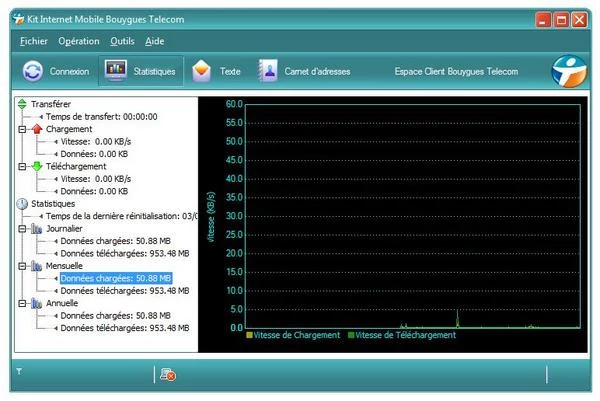Select Annuelle Données chargées: 50.88 MB
Image resolution: width=600 pixels, height=401 pixels.
click(116, 315)
